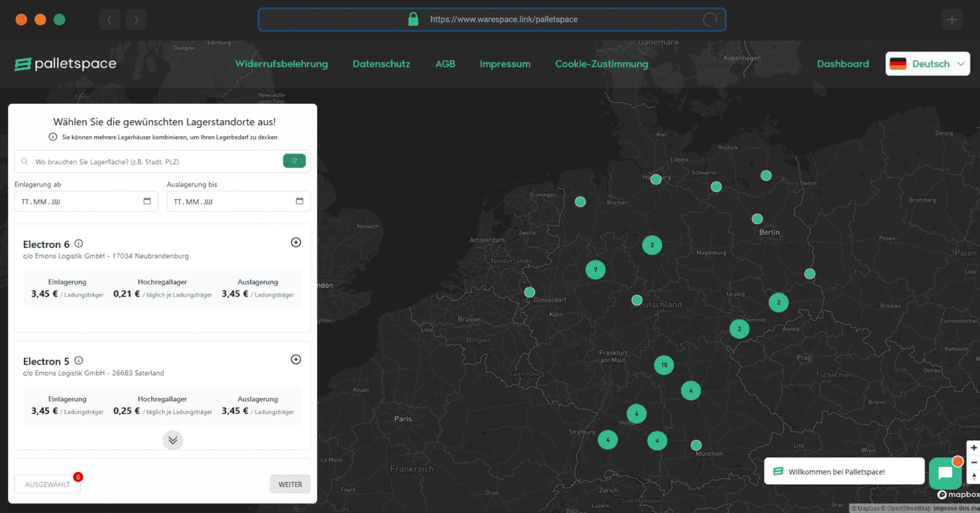980x513 pixels.
Task: Open a new browser tab
Action: [x=952, y=19]
